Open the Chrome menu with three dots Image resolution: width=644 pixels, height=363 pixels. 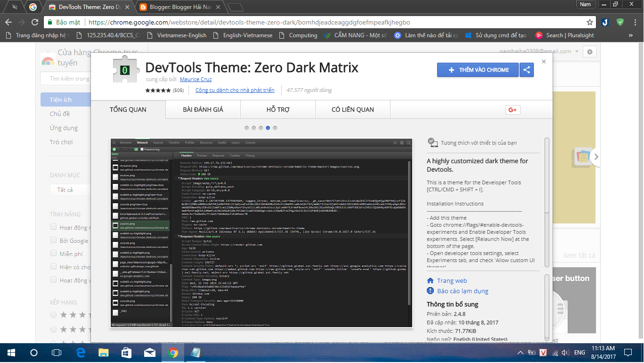click(x=635, y=22)
